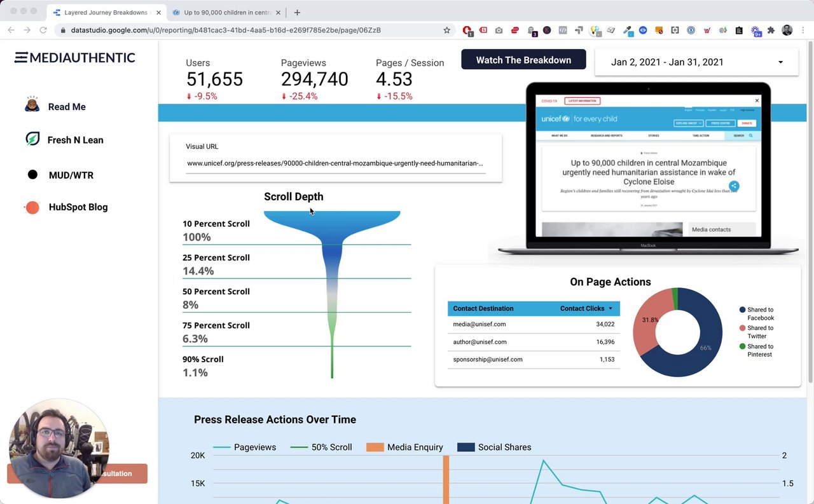Click the red Shared to Twitter legend swatch
The image size is (814, 504).
[742, 328]
